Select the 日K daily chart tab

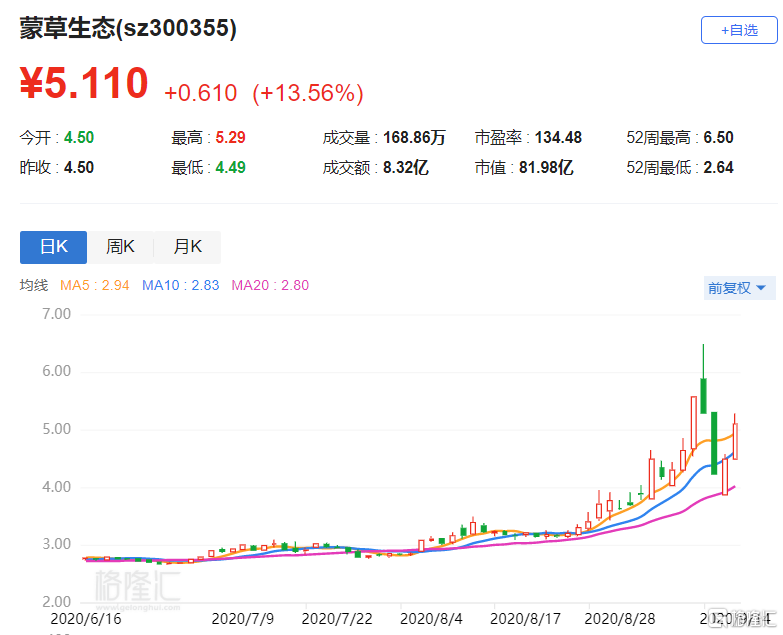coord(53,247)
